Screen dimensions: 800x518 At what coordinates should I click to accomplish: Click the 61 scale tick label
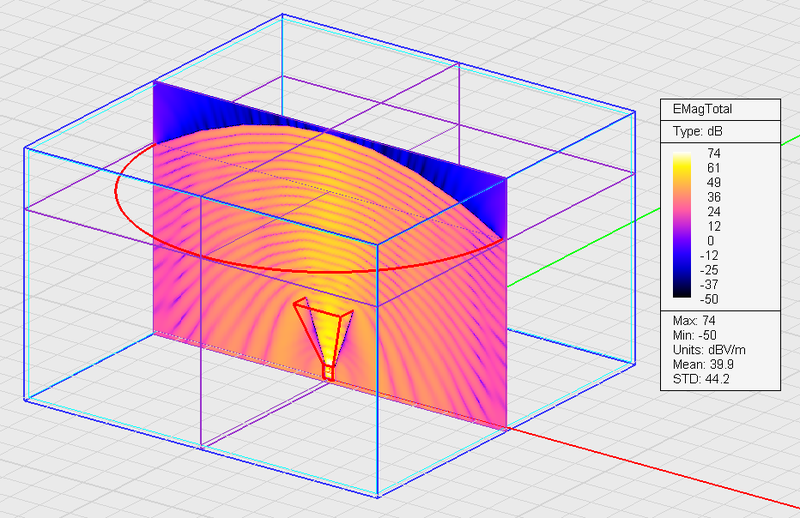click(714, 168)
